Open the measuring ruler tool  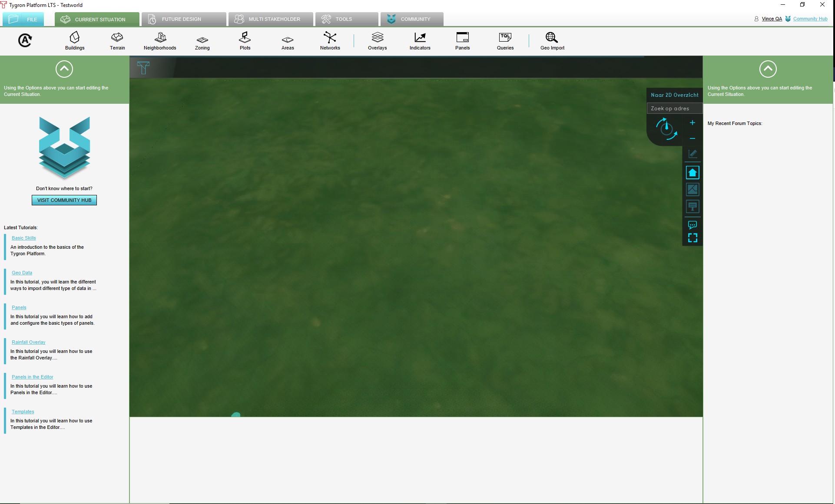click(693, 154)
